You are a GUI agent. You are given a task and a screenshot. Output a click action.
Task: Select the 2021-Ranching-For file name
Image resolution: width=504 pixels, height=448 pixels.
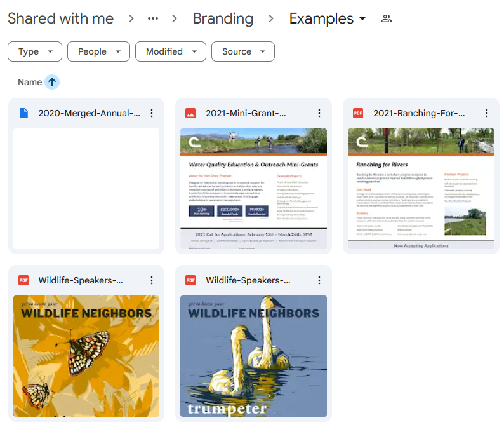click(419, 113)
